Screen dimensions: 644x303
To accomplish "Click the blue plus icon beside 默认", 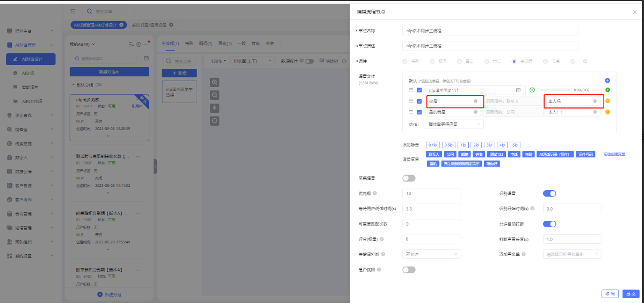I will coord(607,80).
